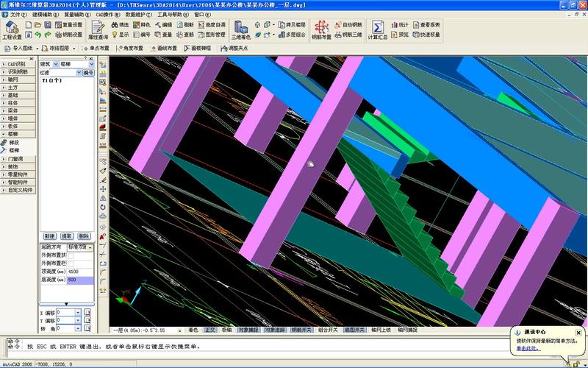
Task: Toggle the 钢筋开关 rebar switch
Action: 301,330
